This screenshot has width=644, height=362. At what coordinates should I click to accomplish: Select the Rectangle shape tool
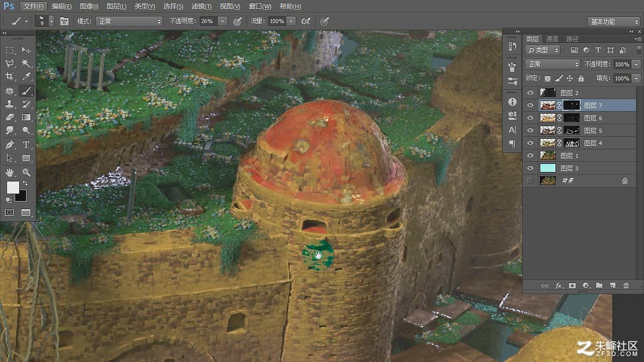tap(26, 158)
